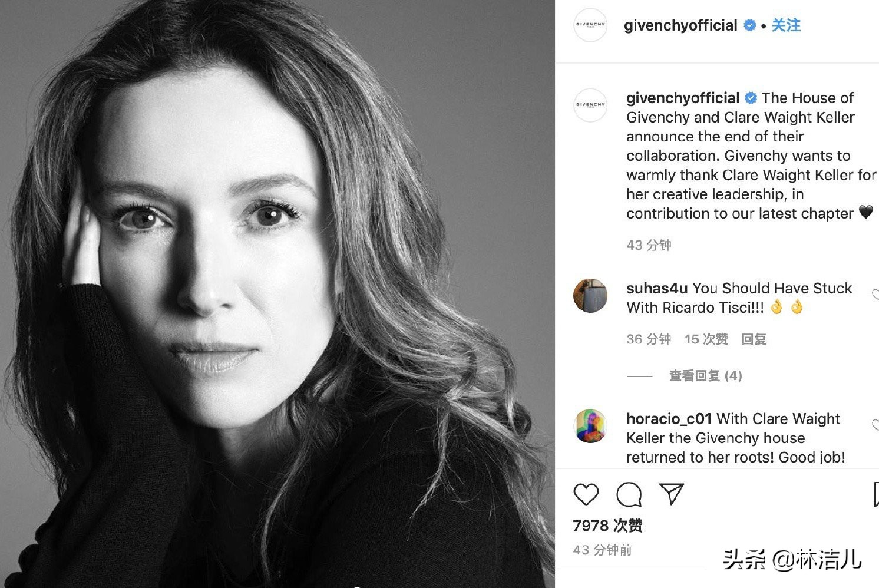This screenshot has width=879, height=588.
Task: Open the 15 次赞 comment likes list
Action: tap(706, 339)
